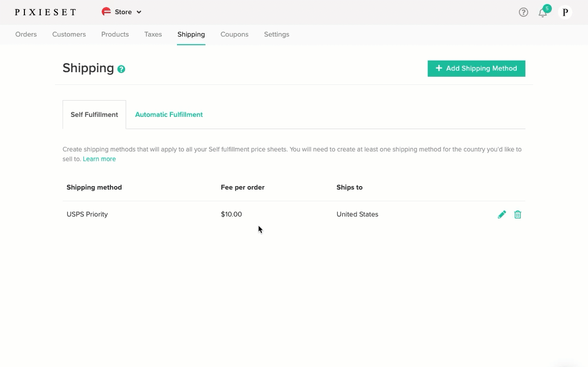The image size is (588, 367).
Task: Expand the account menu in top right
Action: click(565, 12)
